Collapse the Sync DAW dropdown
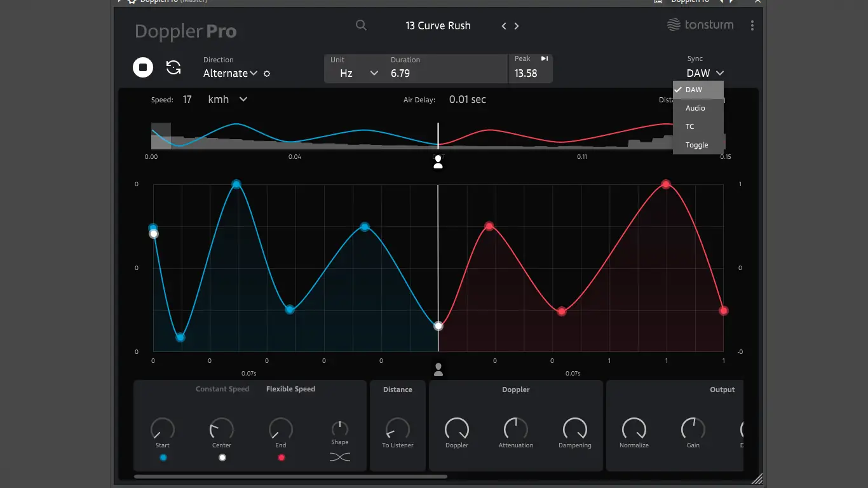Viewport: 868px width, 488px height. (705, 73)
